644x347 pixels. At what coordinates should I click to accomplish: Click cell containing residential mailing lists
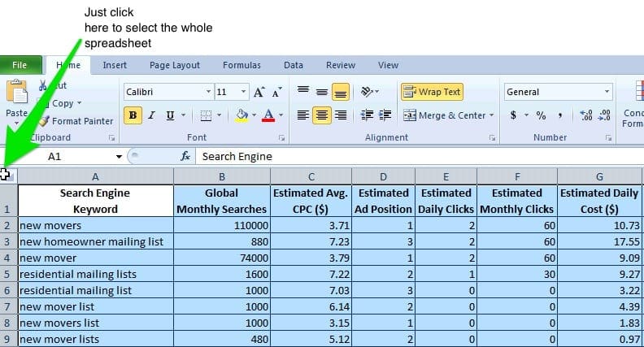tap(96, 274)
